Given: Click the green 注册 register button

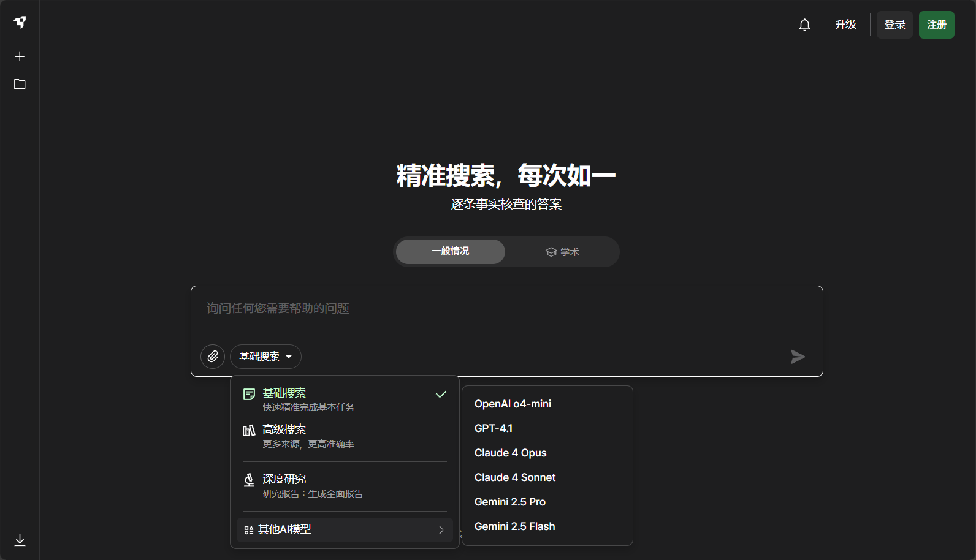Looking at the screenshot, I should click(936, 25).
